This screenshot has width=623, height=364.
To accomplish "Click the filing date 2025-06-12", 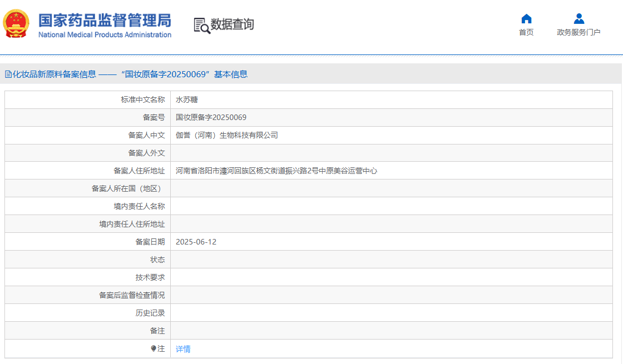I will click(196, 242).
